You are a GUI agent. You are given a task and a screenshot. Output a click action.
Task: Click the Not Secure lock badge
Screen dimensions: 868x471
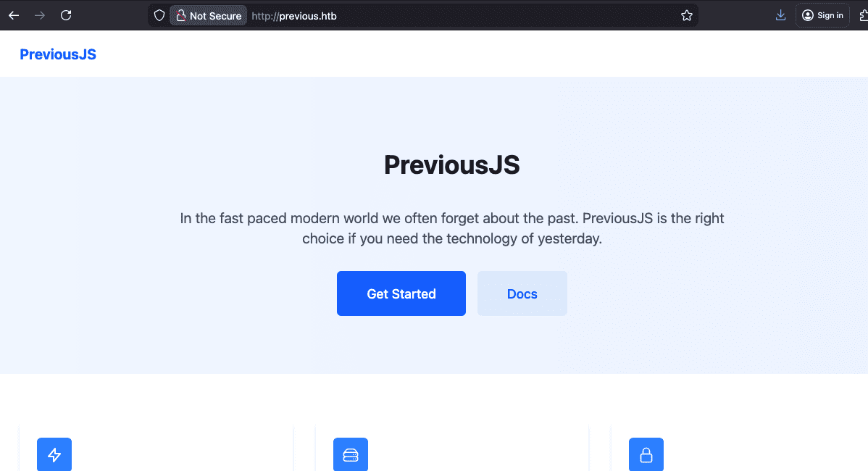coord(209,15)
